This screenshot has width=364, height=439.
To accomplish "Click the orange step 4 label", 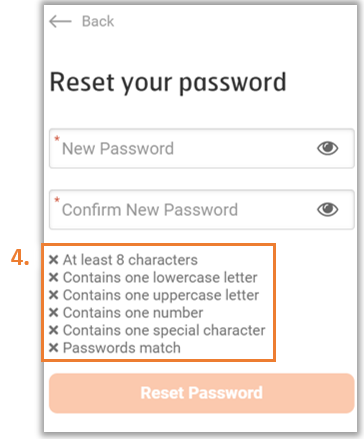I will click(20, 258).
